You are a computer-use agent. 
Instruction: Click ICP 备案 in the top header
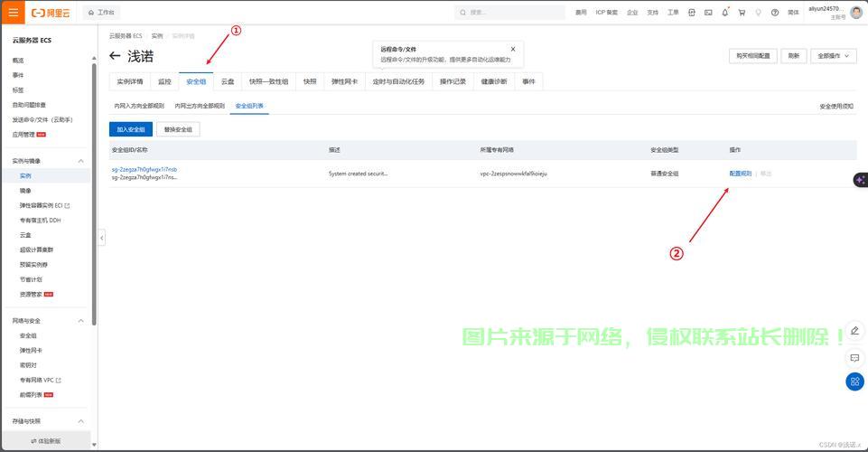(x=607, y=12)
